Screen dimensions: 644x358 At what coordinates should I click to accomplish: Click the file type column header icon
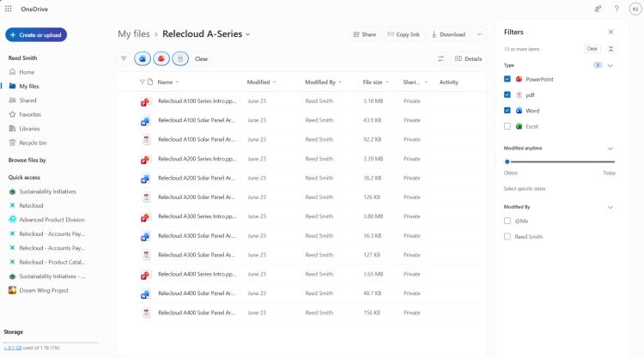[150, 82]
